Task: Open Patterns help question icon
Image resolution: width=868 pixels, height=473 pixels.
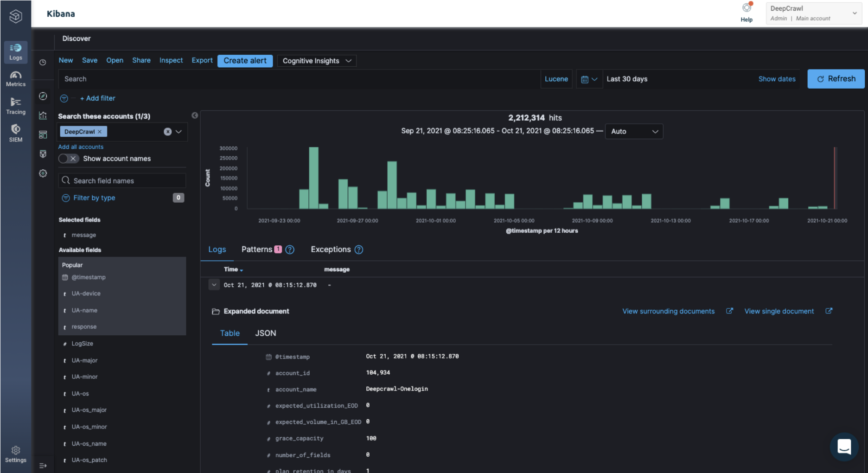Action: coord(290,249)
